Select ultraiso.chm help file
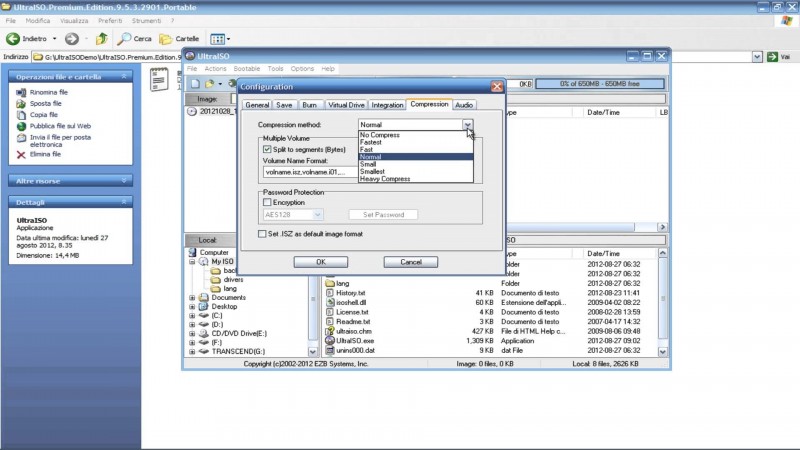 click(x=354, y=331)
